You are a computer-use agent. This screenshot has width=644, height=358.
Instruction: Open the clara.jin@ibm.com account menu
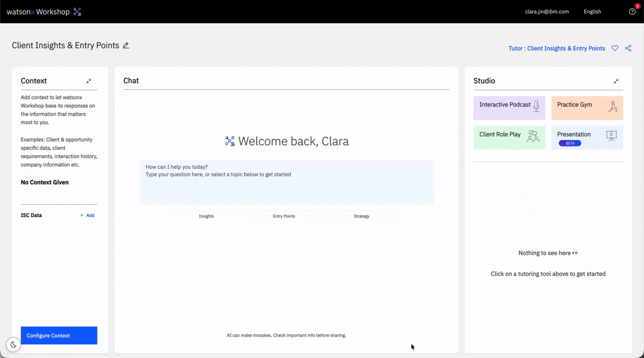(x=547, y=11)
